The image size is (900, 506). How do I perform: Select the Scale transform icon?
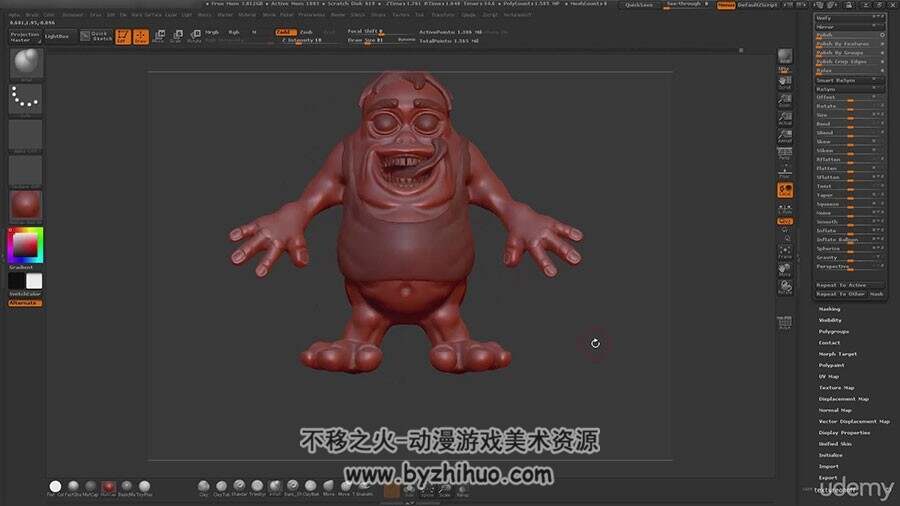tap(177, 37)
